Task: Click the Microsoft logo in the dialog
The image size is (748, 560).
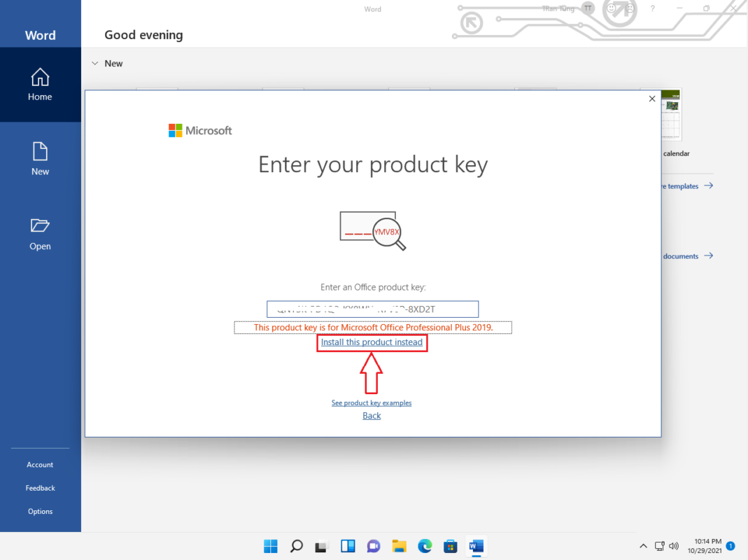Action: coord(200,130)
